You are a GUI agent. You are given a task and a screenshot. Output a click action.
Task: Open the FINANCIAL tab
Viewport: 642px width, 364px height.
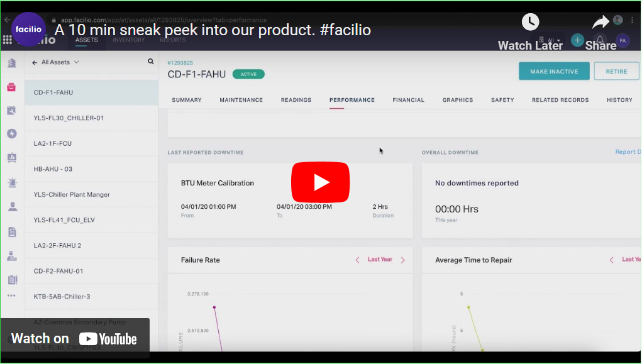click(409, 99)
